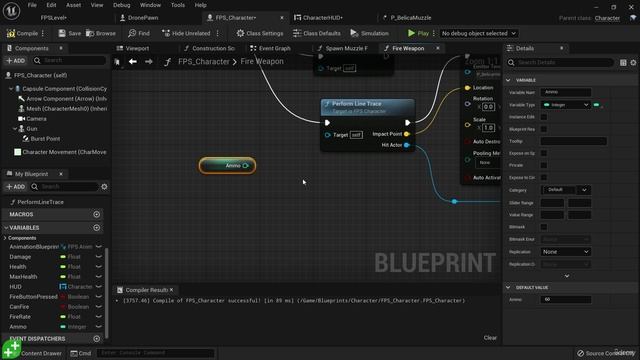The width and height of the screenshot is (640, 360).
Task: Enable Expose on Spawn checkbox
Action: click(544, 153)
